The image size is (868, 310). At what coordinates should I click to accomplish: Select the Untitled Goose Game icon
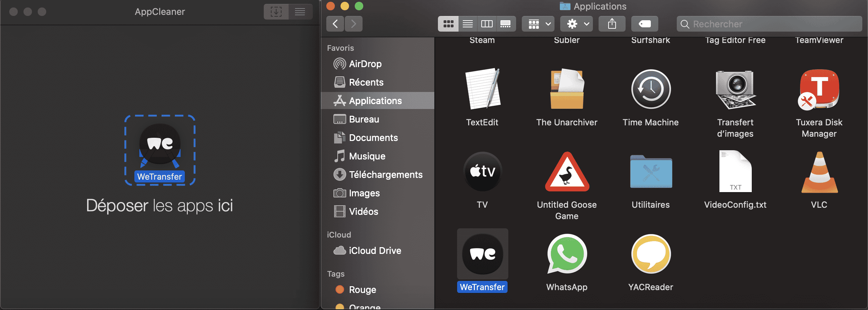click(x=567, y=172)
